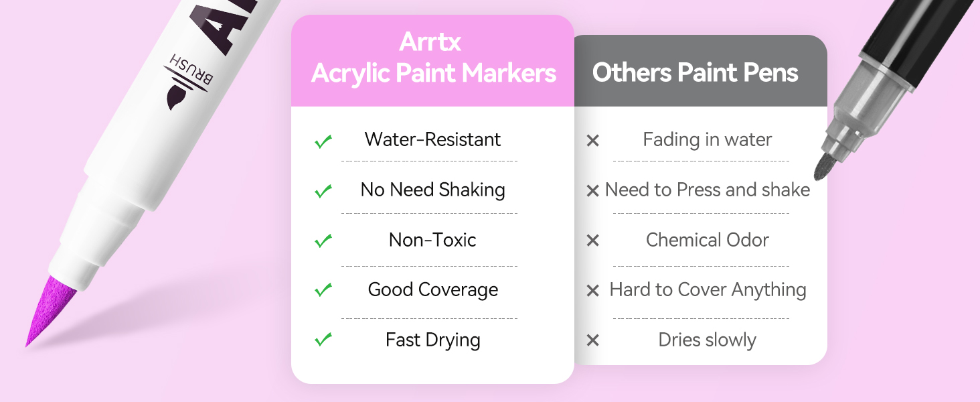Click the Water-Resistant text label

pos(432,139)
